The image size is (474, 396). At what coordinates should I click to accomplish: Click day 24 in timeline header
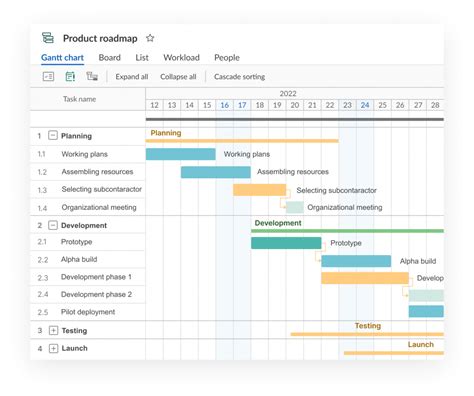pyautogui.click(x=365, y=105)
